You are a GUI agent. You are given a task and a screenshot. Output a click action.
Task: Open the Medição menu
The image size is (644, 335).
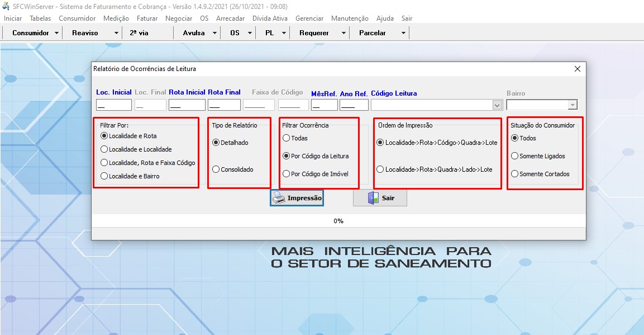pyautogui.click(x=116, y=18)
